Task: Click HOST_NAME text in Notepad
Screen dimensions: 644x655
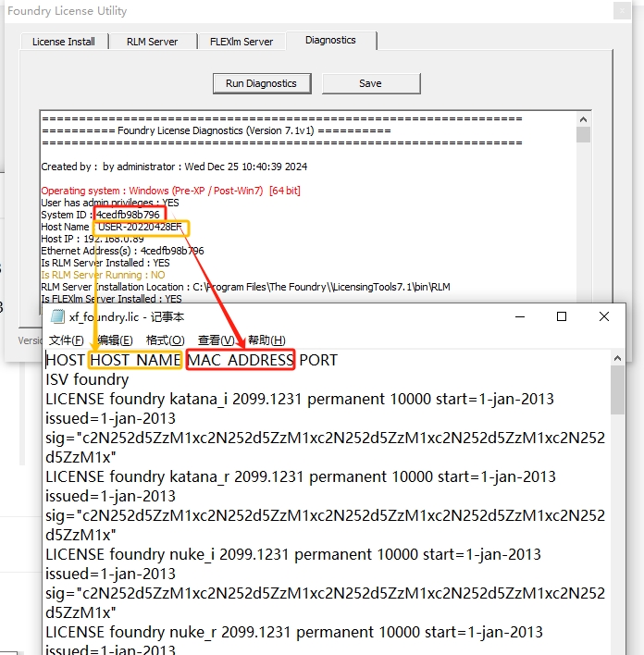Action: (x=135, y=360)
